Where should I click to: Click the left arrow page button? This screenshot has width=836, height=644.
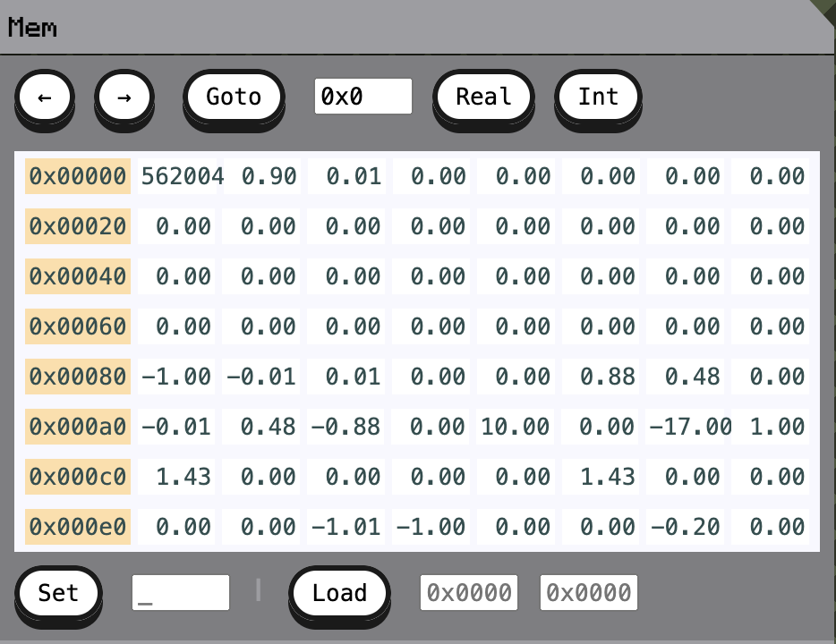44,97
